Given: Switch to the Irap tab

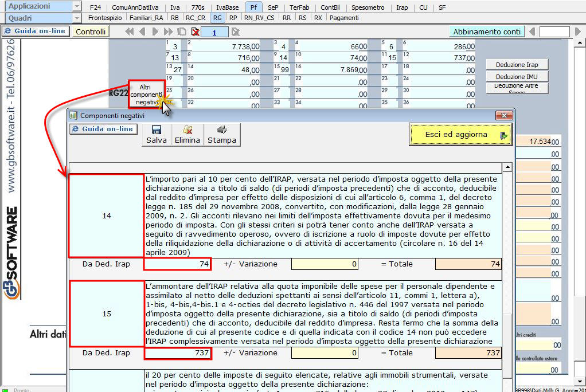Looking at the screenshot, I should (x=402, y=7).
